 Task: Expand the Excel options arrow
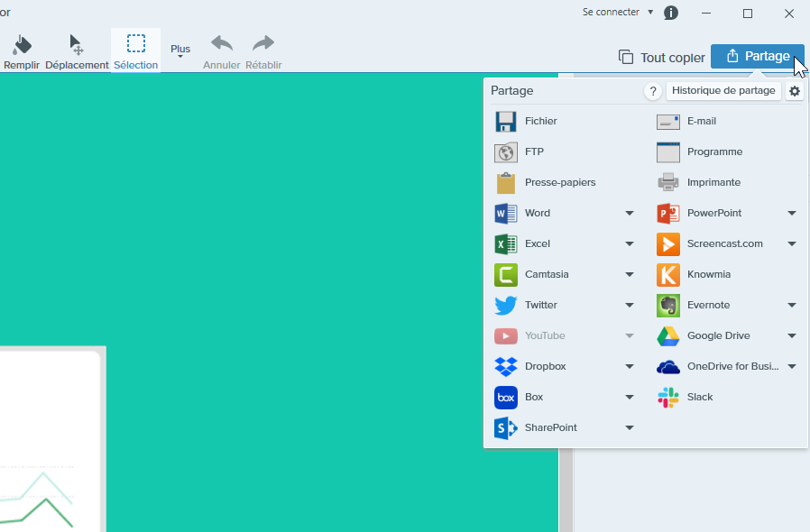pos(630,243)
